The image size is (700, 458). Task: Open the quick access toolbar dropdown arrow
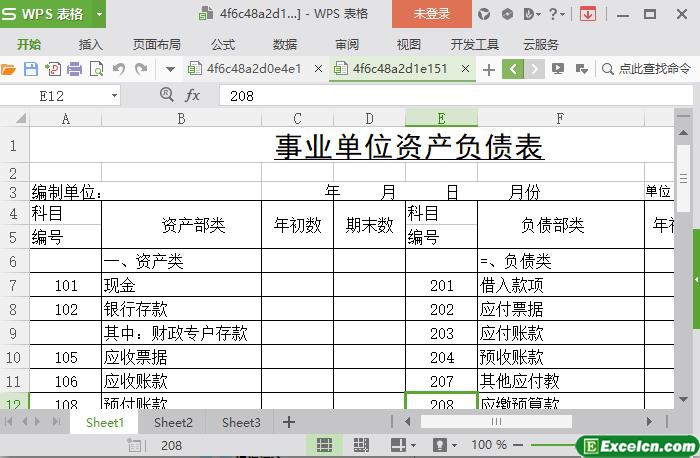tap(170, 69)
